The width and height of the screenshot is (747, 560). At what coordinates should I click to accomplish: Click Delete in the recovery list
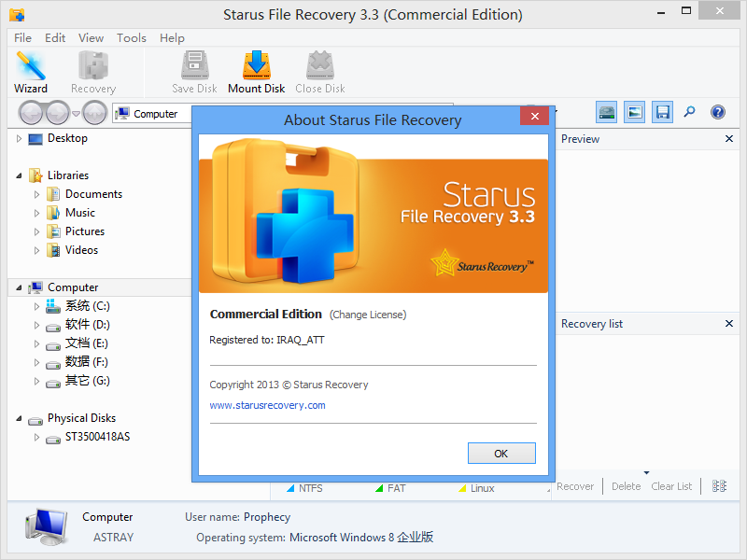click(x=626, y=486)
